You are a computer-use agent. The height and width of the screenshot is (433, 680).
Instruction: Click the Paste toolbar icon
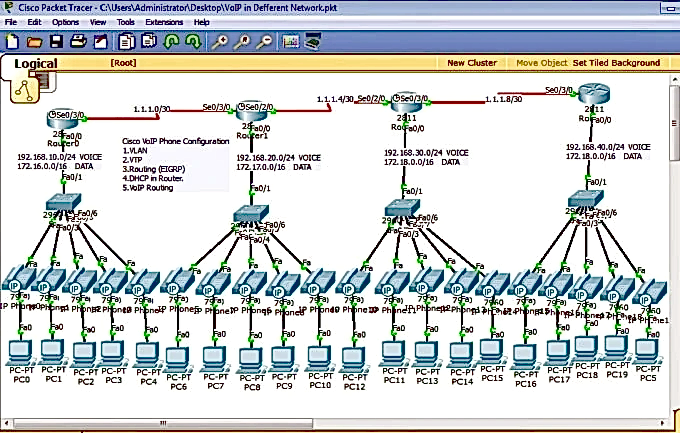[149, 42]
